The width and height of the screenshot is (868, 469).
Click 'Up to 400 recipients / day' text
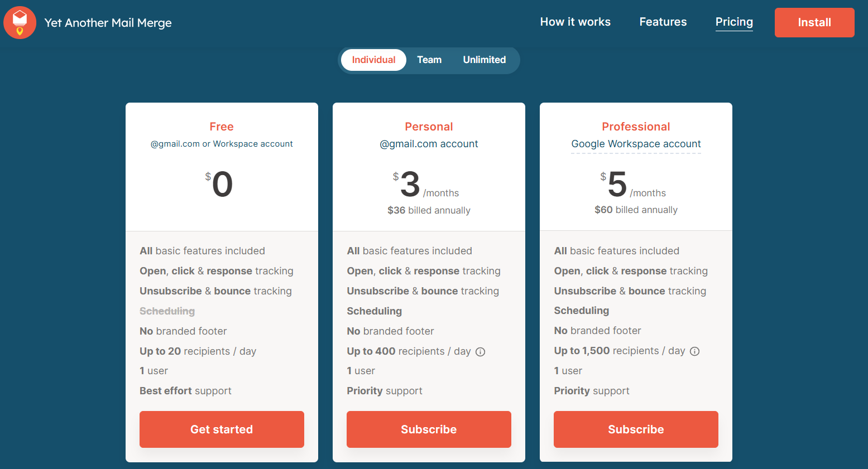point(409,351)
